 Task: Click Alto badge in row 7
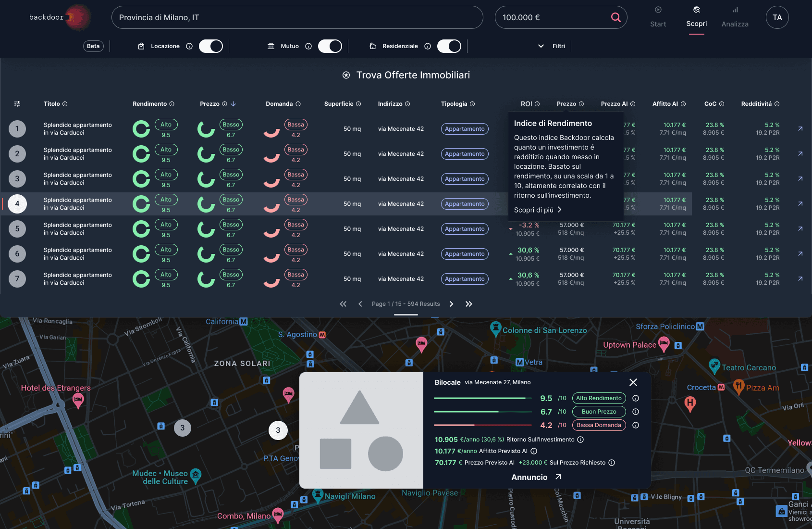166,275
